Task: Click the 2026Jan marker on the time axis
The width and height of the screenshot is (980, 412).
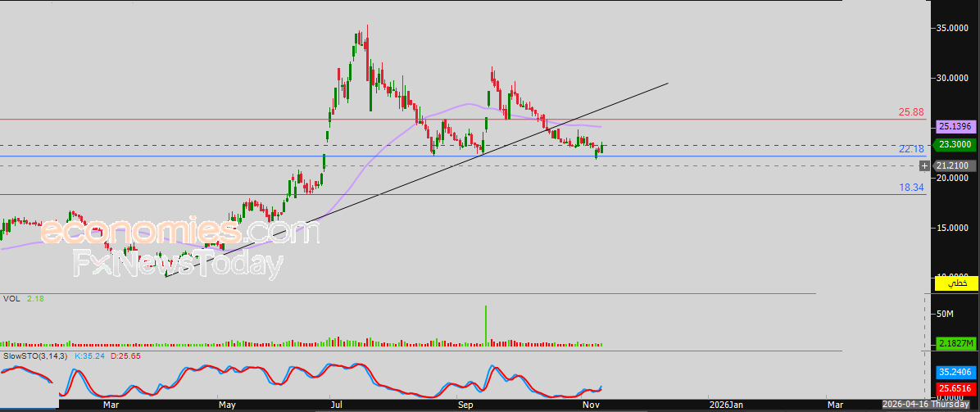Action: 726,405
